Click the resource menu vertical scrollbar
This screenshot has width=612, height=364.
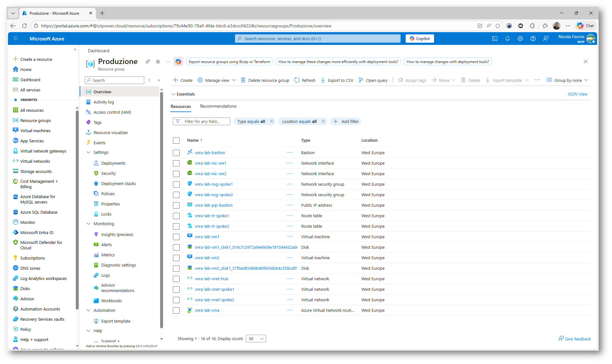161,210
